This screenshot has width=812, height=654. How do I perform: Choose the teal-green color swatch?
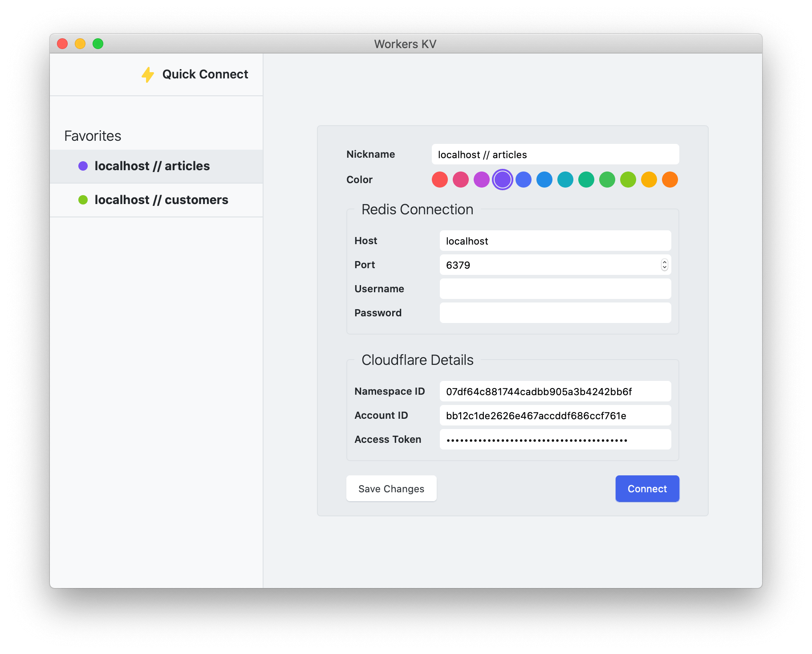click(x=586, y=180)
